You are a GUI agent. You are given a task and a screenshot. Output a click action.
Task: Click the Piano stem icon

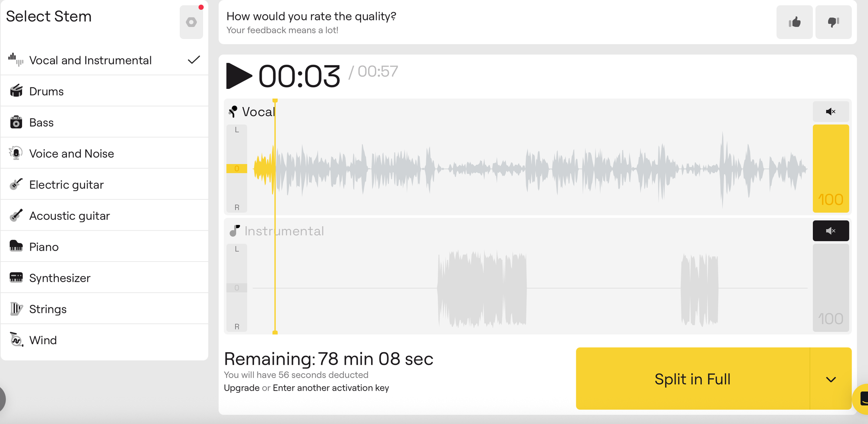click(x=16, y=246)
